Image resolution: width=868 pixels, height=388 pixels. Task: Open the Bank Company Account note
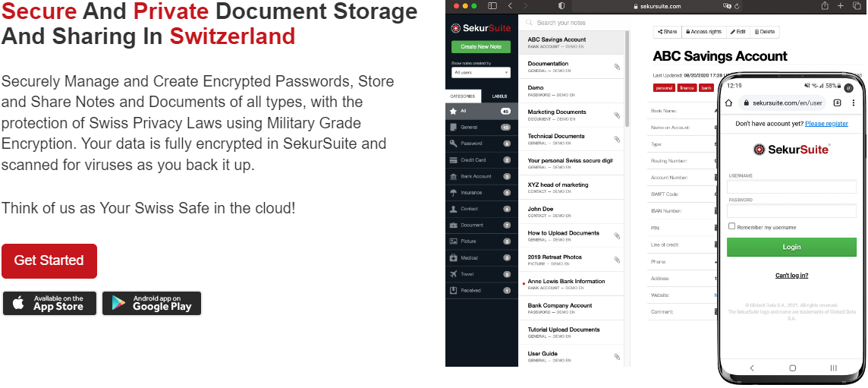(571, 308)
